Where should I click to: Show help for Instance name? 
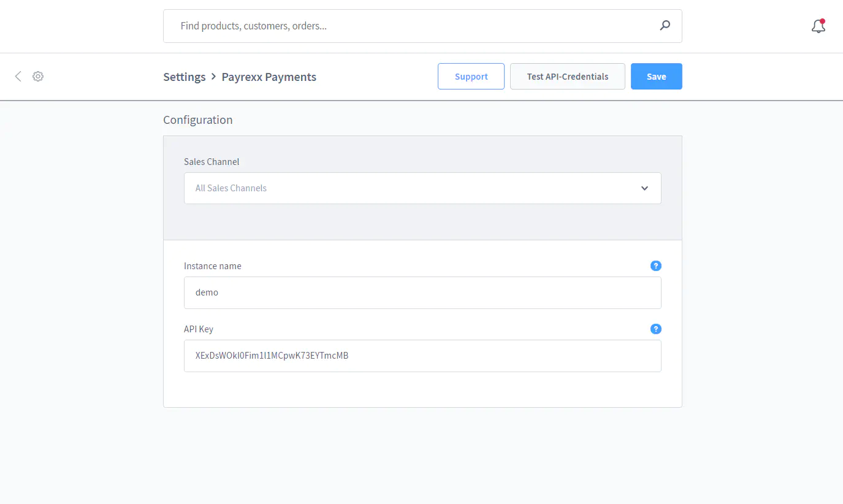click(x=655, y=266)
